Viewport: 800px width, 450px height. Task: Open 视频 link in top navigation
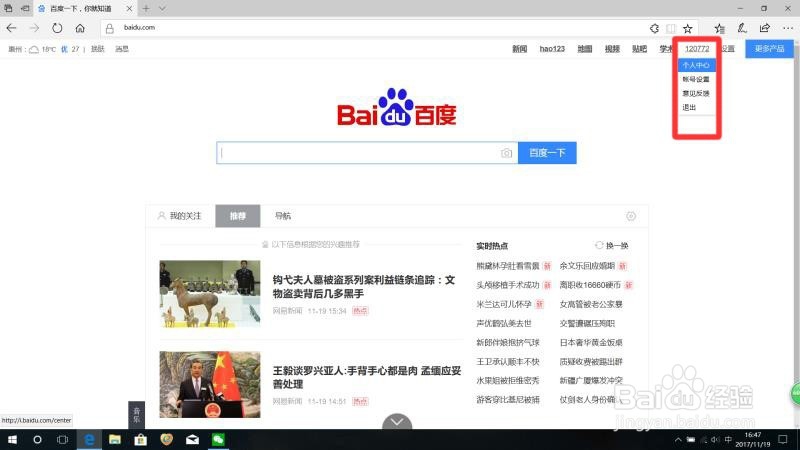click(x=612, y=49)
